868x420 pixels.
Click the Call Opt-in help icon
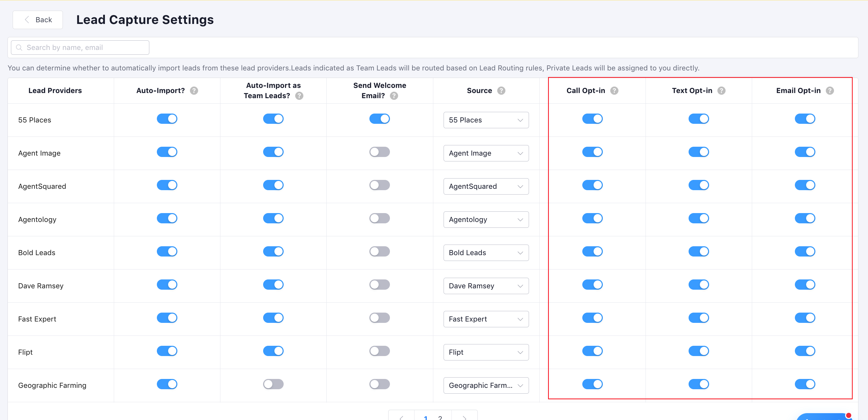pos(614,91)
